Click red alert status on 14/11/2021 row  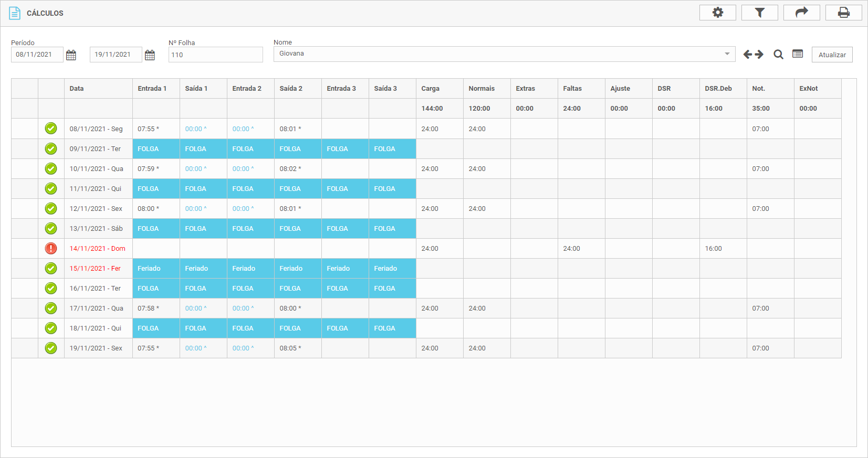[x=51, y=249]
